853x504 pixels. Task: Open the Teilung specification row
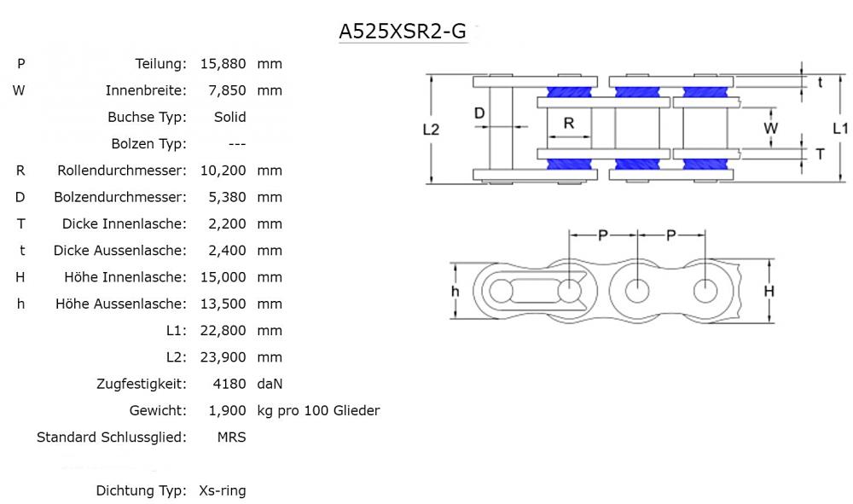pyautogui.click(x=162, y=63)
